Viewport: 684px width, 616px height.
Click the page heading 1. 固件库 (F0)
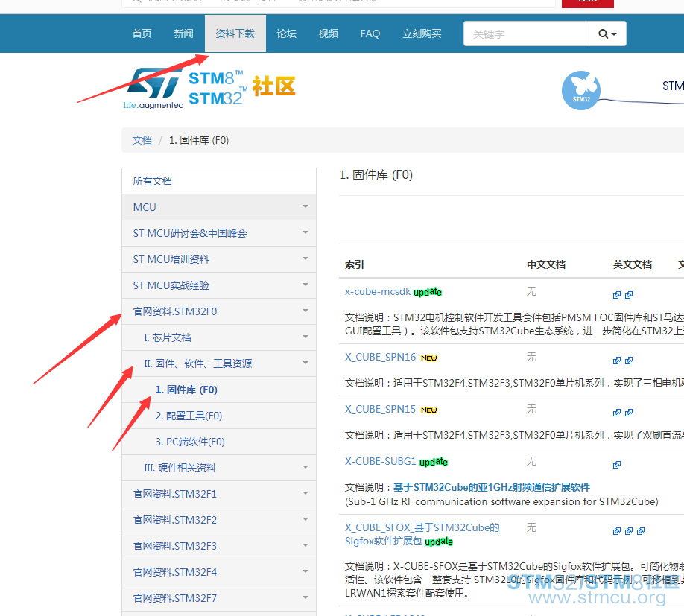pos(376,175)
